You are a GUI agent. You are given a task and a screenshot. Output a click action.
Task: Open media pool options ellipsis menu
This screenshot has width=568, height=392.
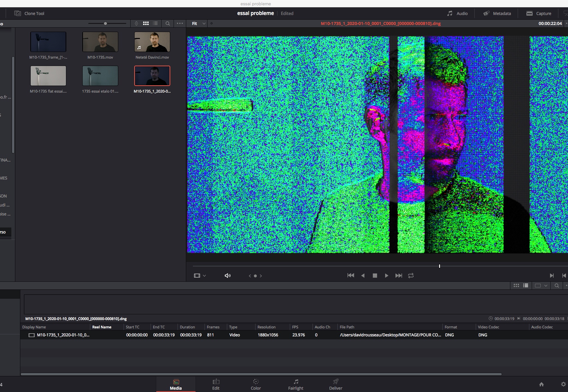click(x=180, y=23)
